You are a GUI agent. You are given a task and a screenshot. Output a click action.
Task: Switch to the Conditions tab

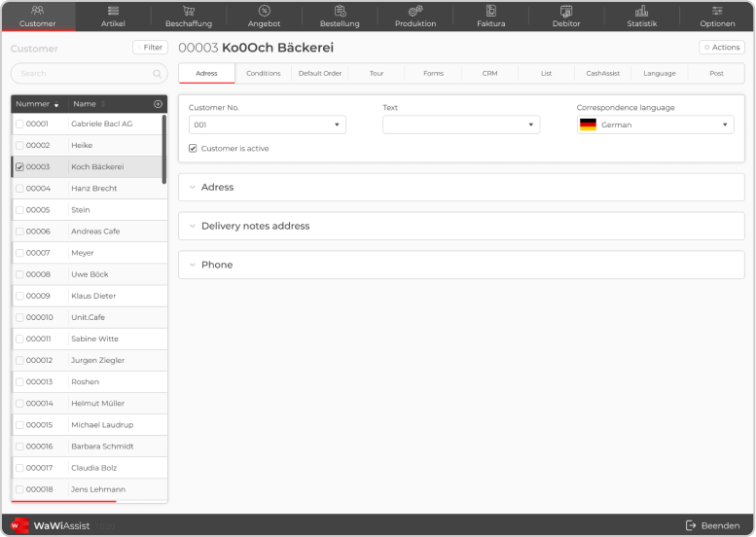point(264,73)
